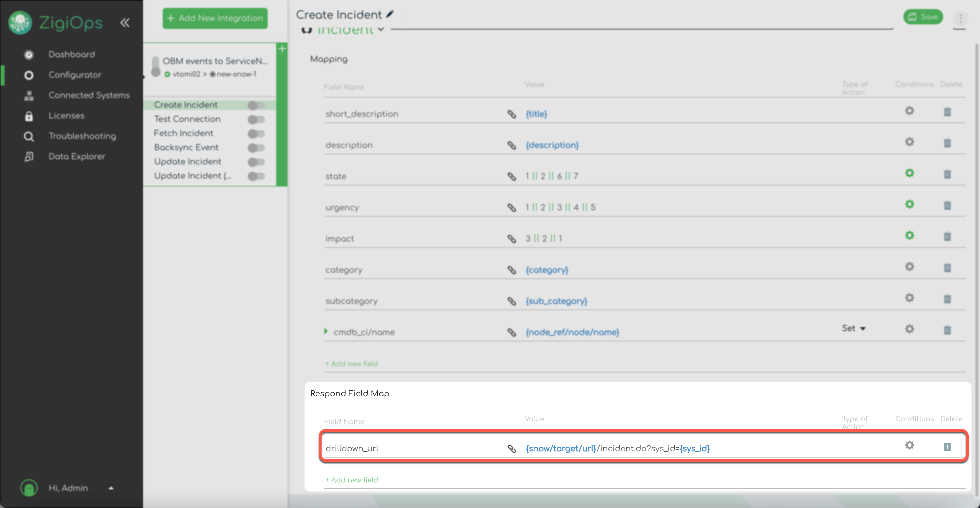Click green plus icon on integration panel
This screenshot has width=980, height=508.
282,49
